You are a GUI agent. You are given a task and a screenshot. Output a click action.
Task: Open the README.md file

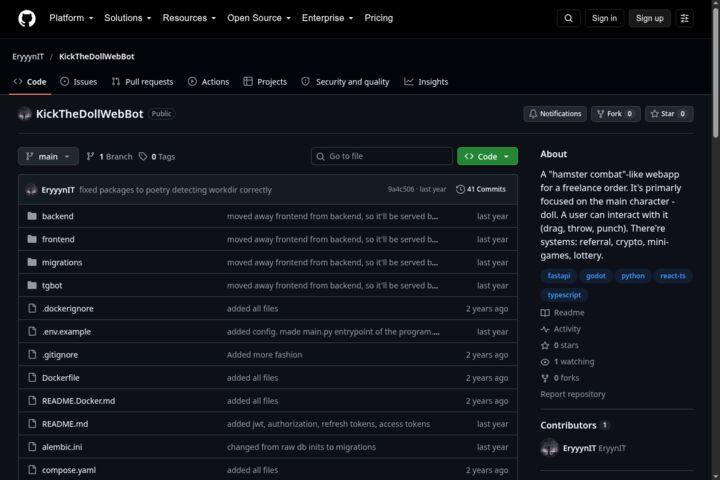(x=65, y=424)
